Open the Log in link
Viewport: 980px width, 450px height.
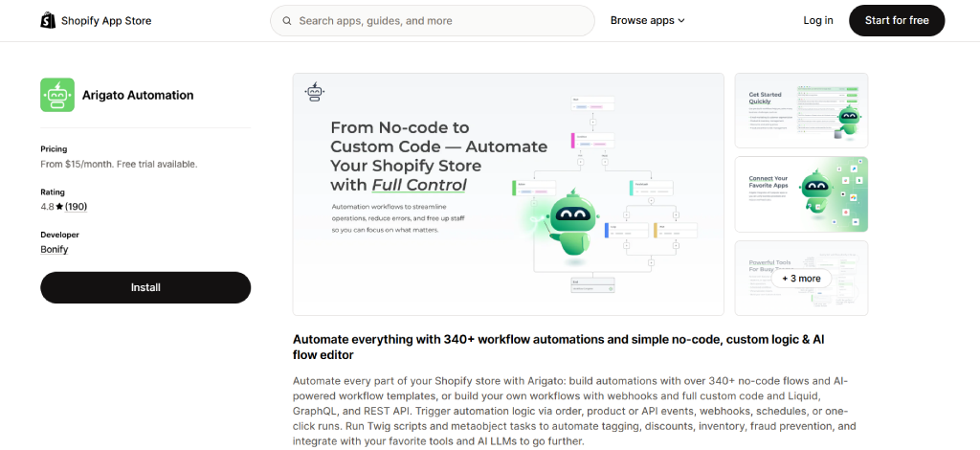pyautogui.click(x=818, y=21)
